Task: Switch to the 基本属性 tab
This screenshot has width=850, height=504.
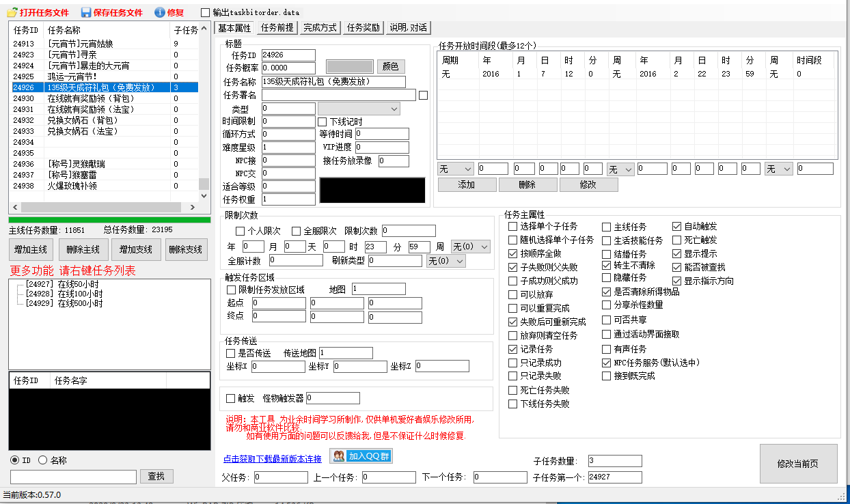Action: point(234,28)
